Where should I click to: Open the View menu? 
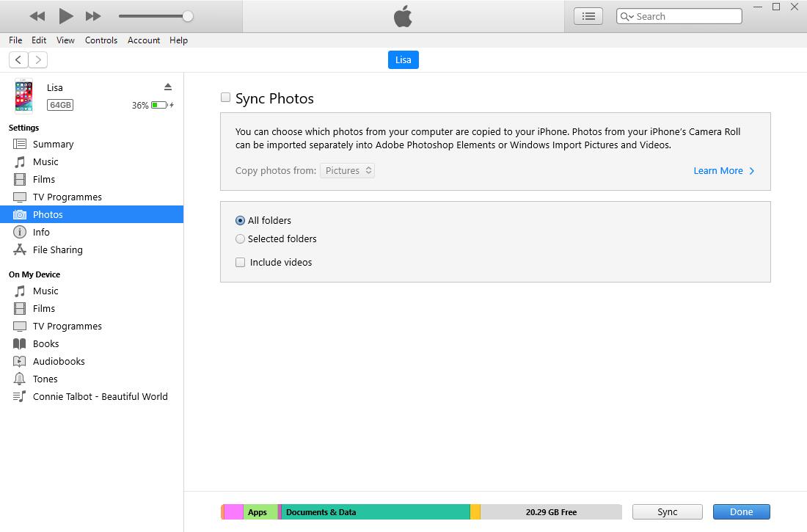[65, 40]
